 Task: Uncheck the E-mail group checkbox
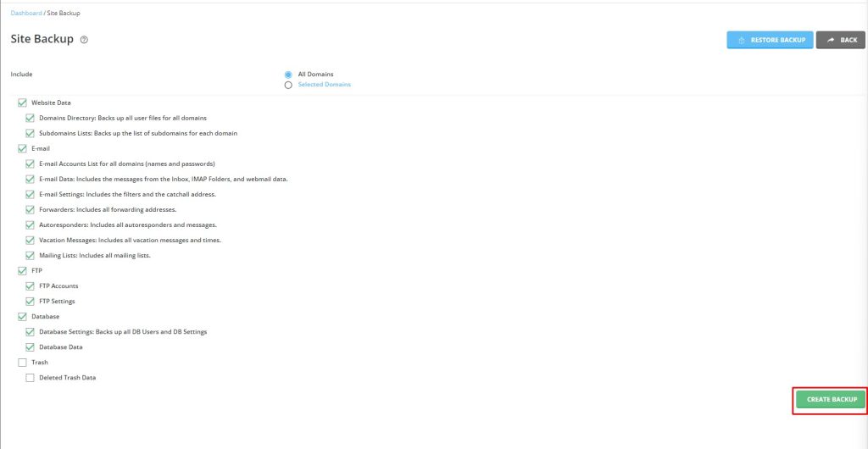coord(22,149)
